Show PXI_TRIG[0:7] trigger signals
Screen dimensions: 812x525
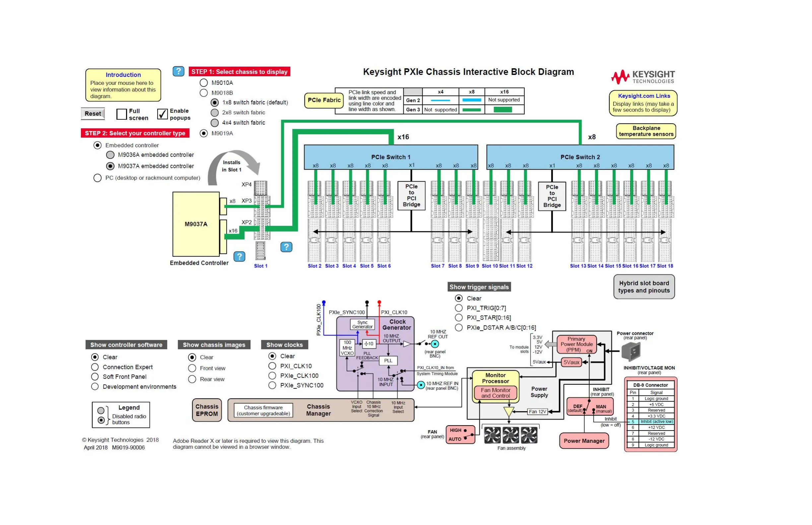pyautogui.click(x=459, y=308)
